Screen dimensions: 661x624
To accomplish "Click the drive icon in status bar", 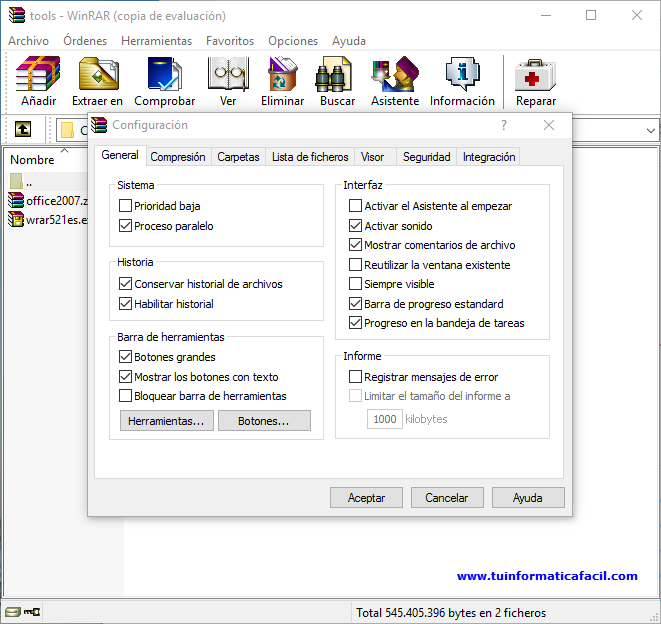I will point(12,612).
